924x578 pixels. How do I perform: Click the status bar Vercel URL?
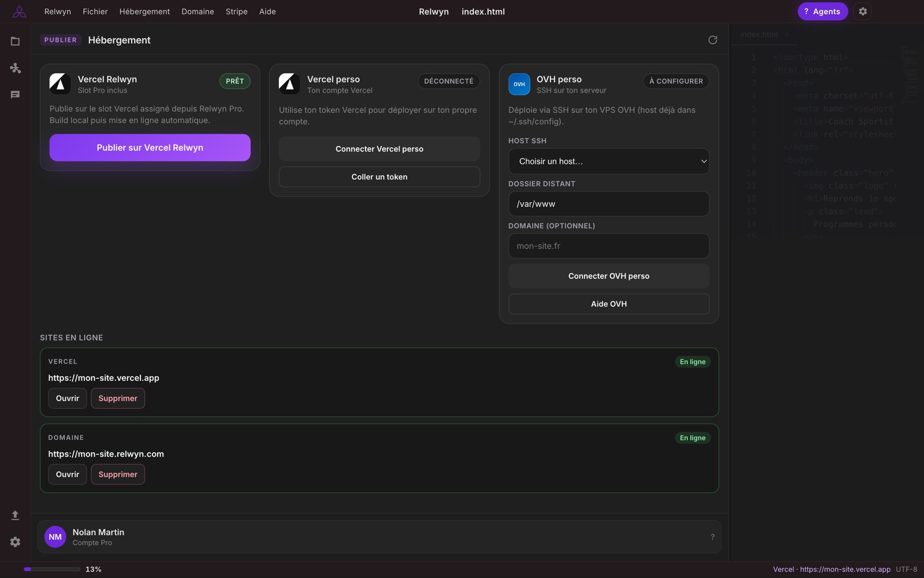832,569
